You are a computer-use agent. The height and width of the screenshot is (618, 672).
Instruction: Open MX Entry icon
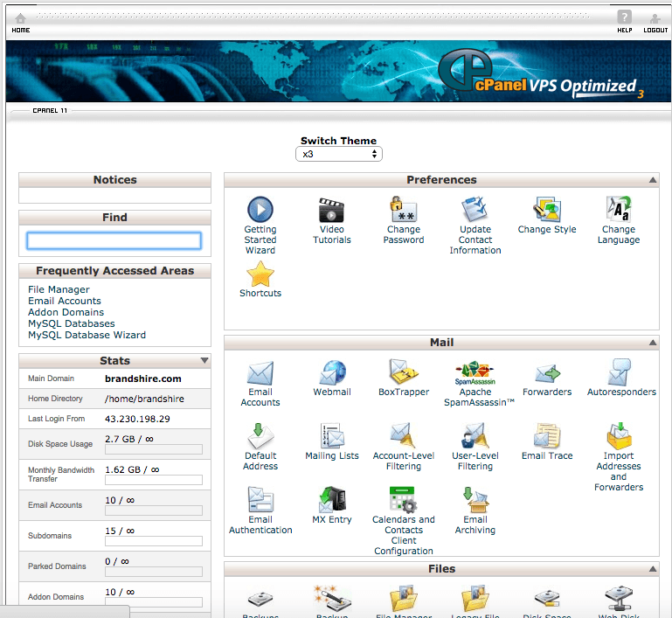(332, 500)
